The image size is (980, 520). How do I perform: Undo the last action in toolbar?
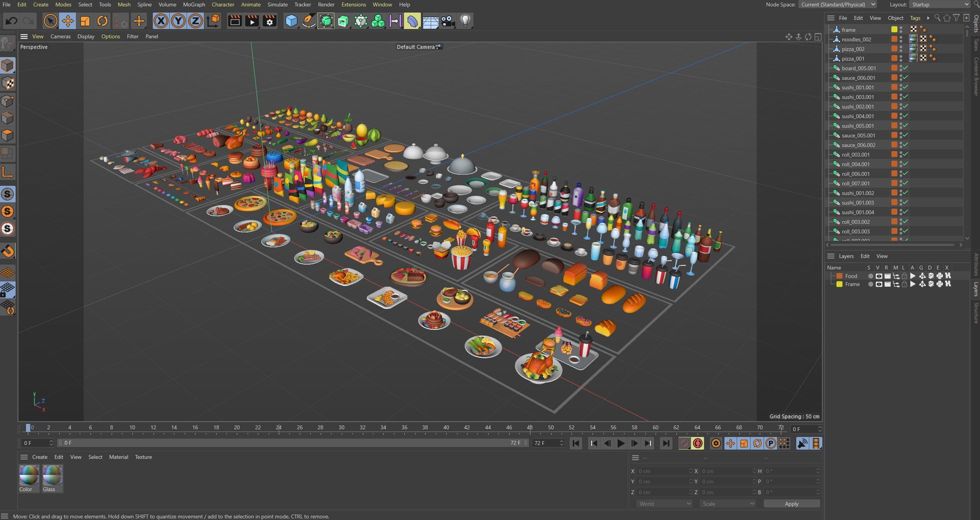[x=11, y=21]
